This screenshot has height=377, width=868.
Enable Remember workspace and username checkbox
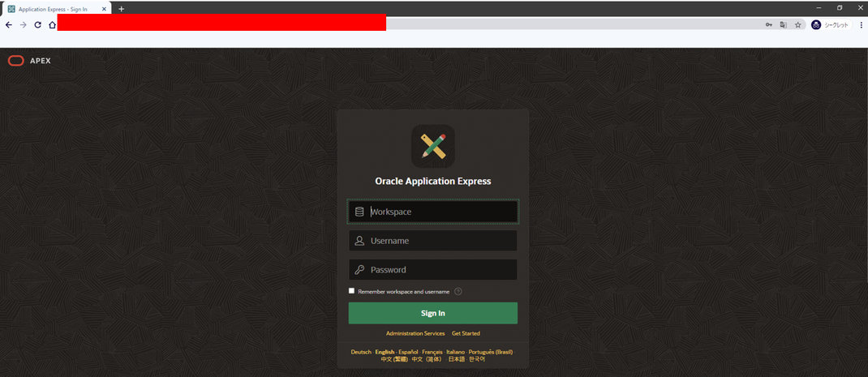pos(351,290)
